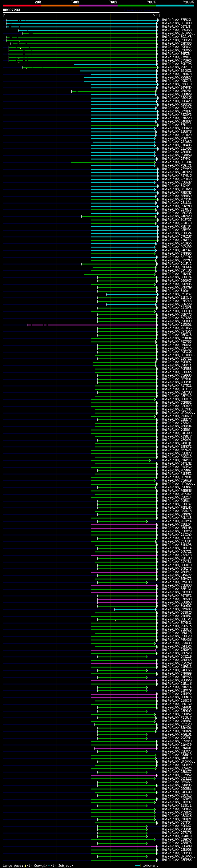Viewport: 197px width, 868px height.
Task: Click the UniRef100_B7KI12 label
Action: [176, 125]
